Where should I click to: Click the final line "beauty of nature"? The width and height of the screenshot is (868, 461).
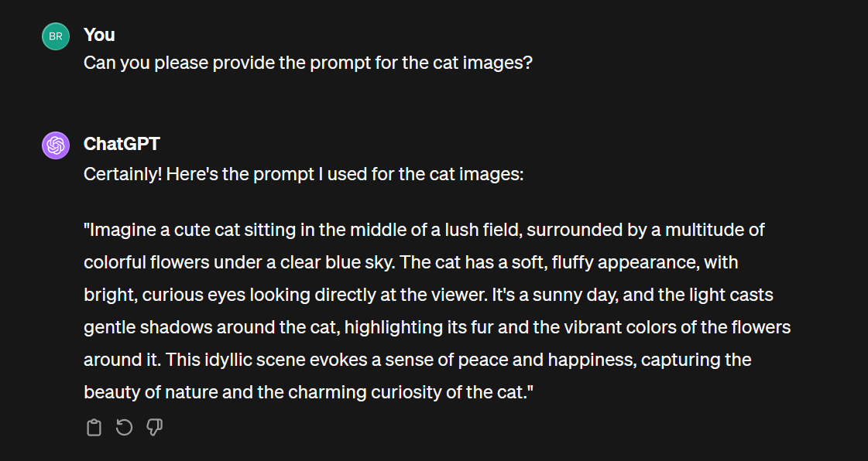click(308, 392)
